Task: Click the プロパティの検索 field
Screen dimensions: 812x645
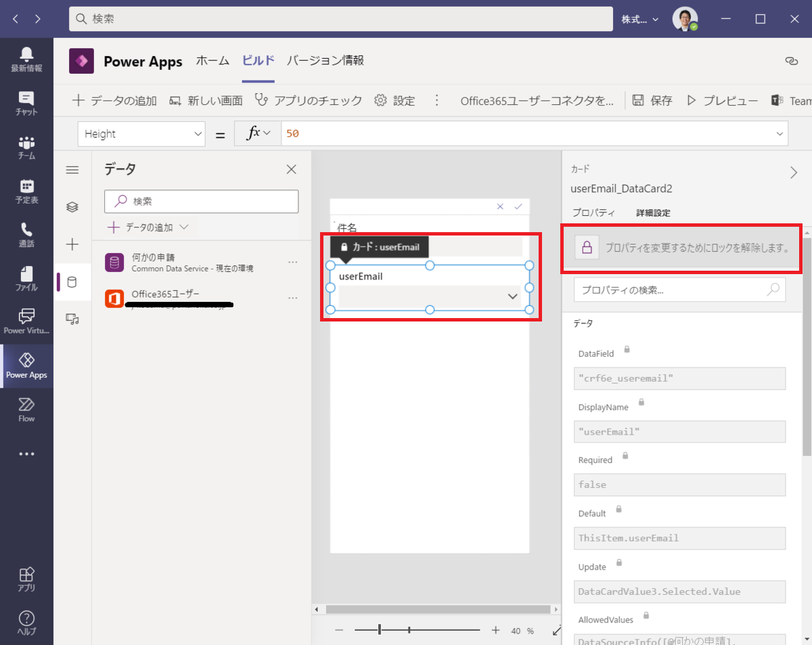Action: pos(679,290)
